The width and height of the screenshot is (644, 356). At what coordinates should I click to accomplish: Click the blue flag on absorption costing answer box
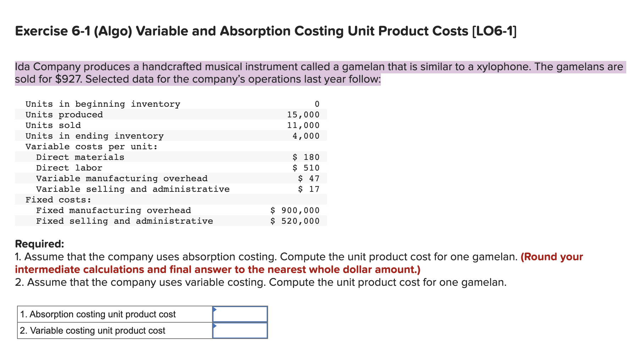[216, 310]
